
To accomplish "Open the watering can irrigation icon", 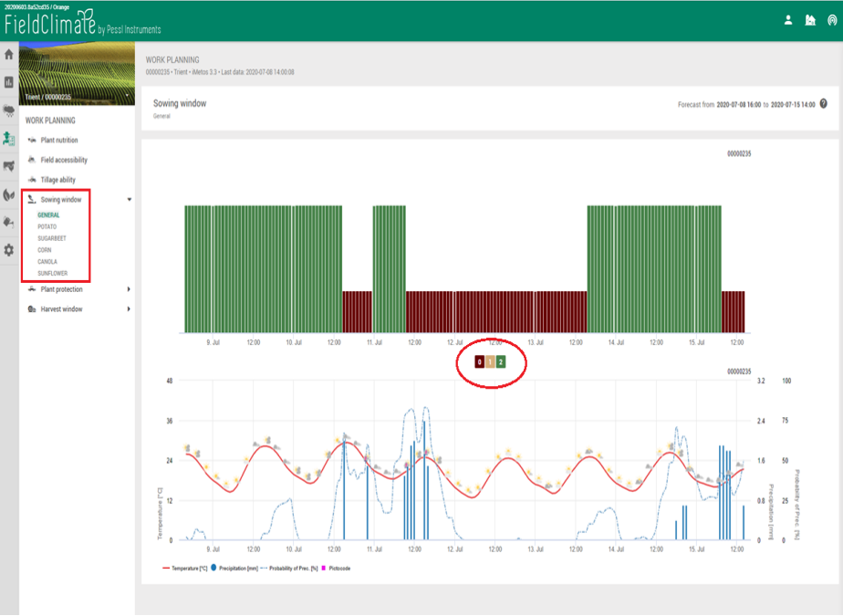I will [x=9, y=222].
